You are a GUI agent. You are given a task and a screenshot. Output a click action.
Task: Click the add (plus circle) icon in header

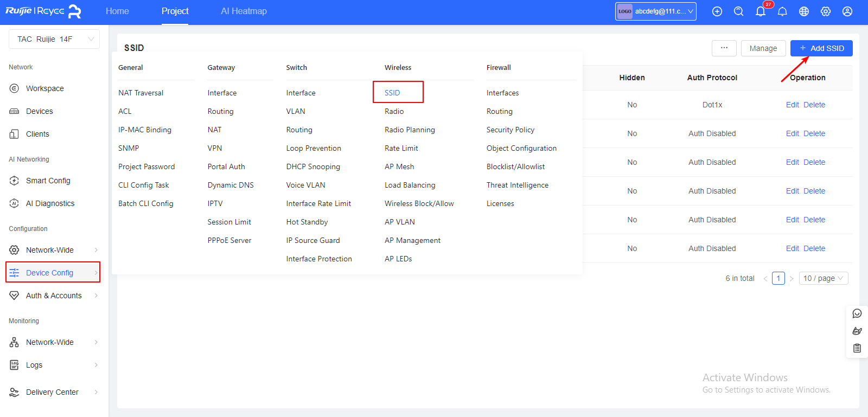click(x=717, y=11)
